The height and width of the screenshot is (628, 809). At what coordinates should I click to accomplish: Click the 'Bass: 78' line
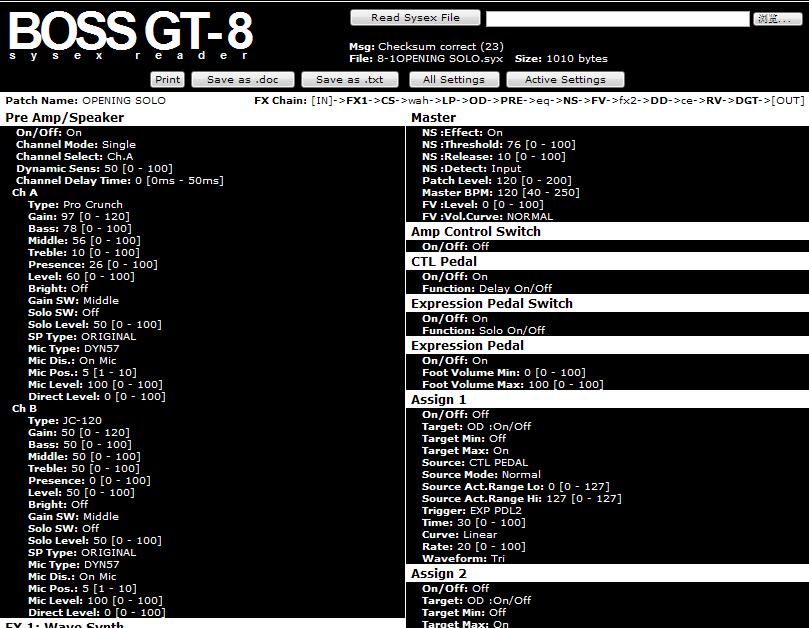[x=80, y=229]
